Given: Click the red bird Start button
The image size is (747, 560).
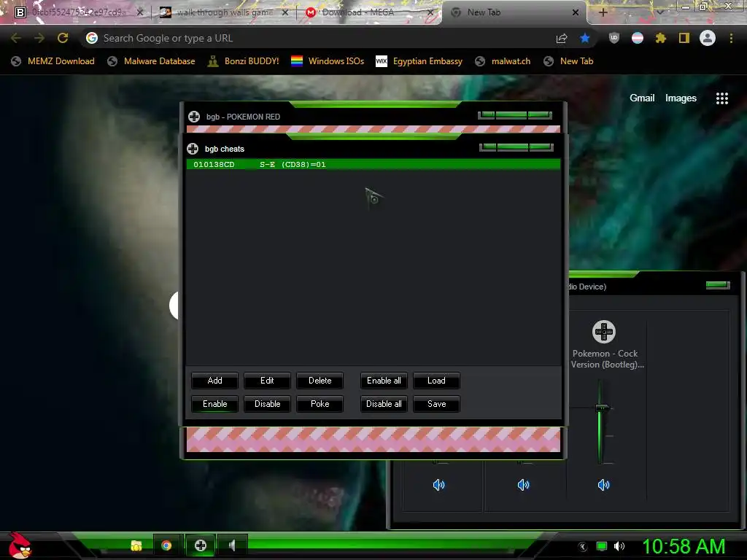Looking at the screenshot, I should (x=20, y=545).
